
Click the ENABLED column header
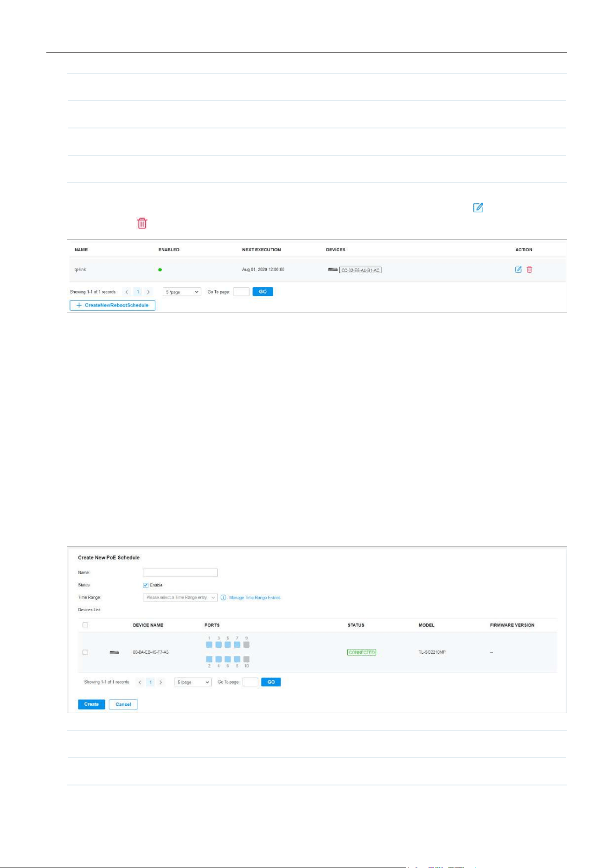pos(169,250)
